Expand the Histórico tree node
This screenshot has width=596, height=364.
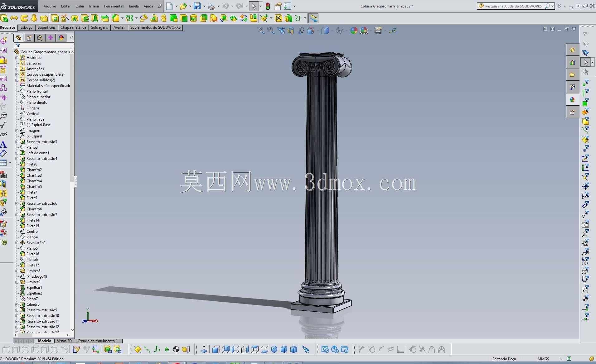[17, 58]
